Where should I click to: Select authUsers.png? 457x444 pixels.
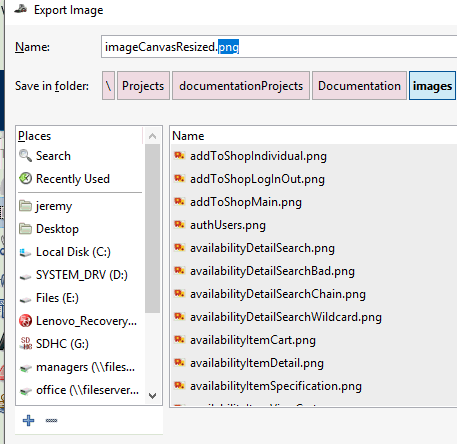[x=228, y=225]
